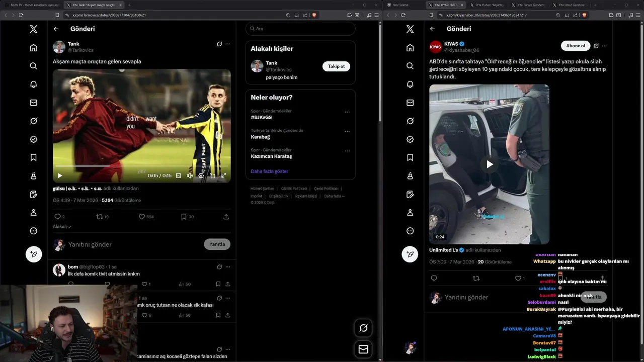Viewport: 644px width, 362px height.
Task: Open more menu on bom's reply
Action: 228,267
